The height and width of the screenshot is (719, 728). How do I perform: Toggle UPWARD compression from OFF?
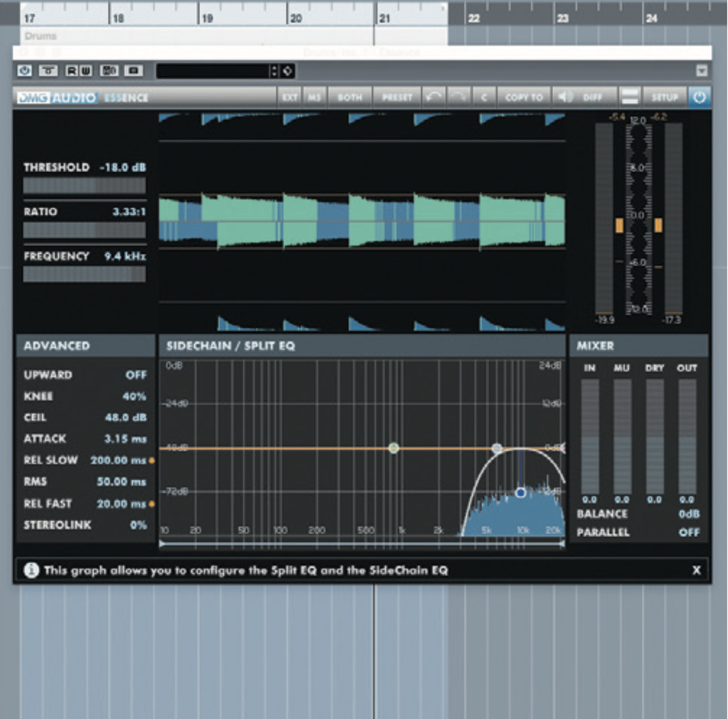(x=136, y=375)
